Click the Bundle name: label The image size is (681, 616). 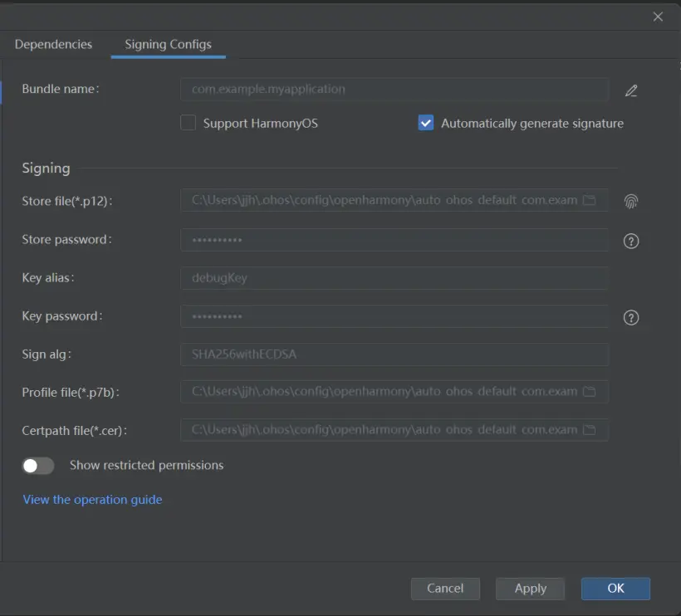(x=61, y=89)
